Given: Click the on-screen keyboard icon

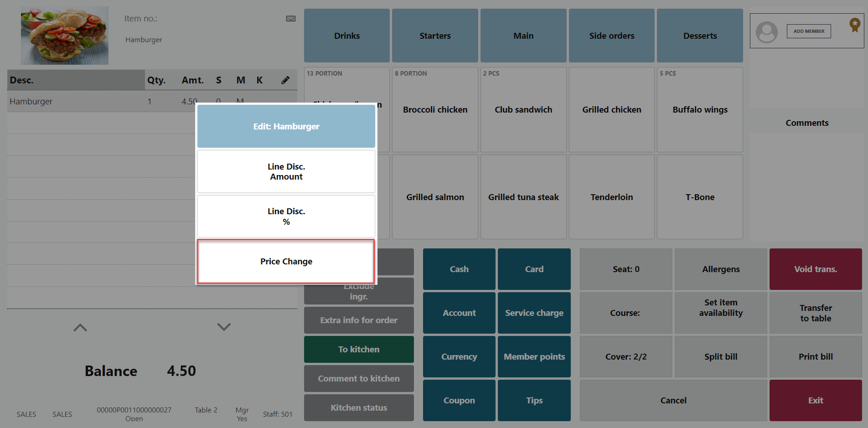Looking at the screenshot, I should pyautogui.click(x=290, y=19).
